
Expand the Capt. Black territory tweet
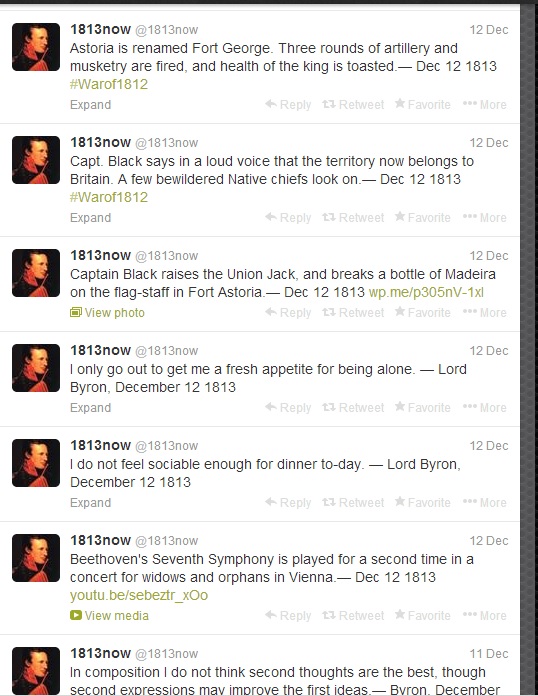91,218
